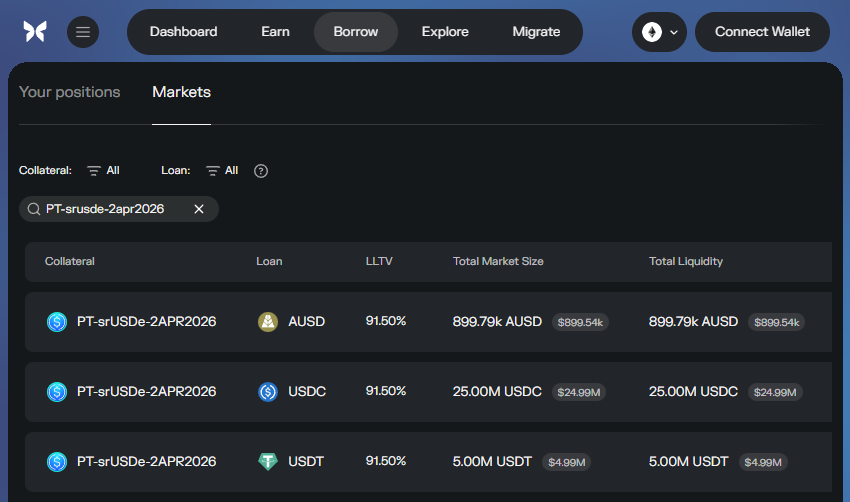
Task: Click the AUSD loan token icon
Action: 268,322
